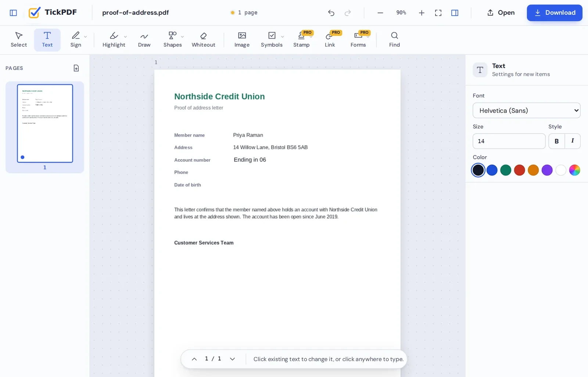Screen dimensions: 588x377
Task: Insert an image with Image tool
Action: [242, 40]
